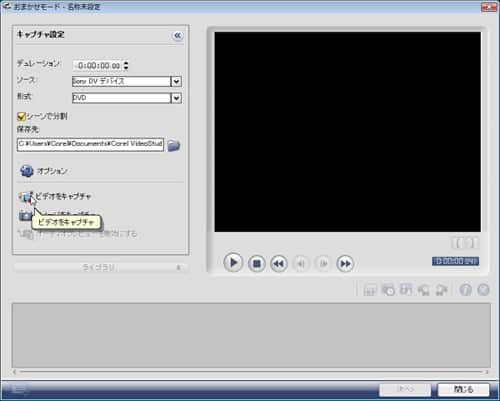The image size is (500, 401).
Task: Click the save location path field
Action: [90, 145]
